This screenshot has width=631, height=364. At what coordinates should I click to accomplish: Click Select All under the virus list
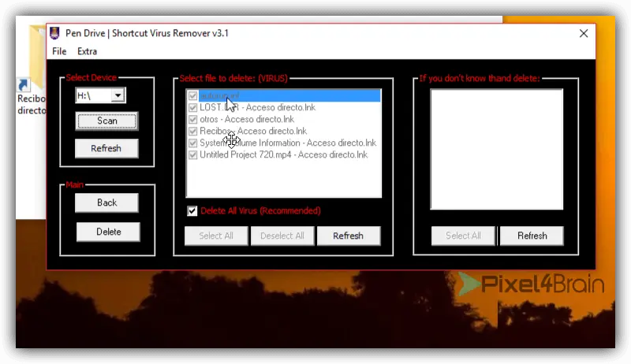tap(216, 236)
